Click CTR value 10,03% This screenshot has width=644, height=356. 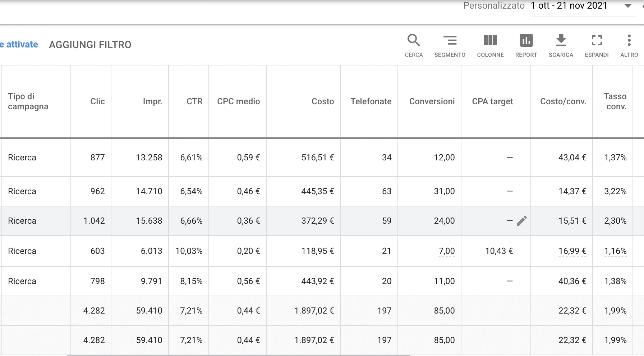189,251
